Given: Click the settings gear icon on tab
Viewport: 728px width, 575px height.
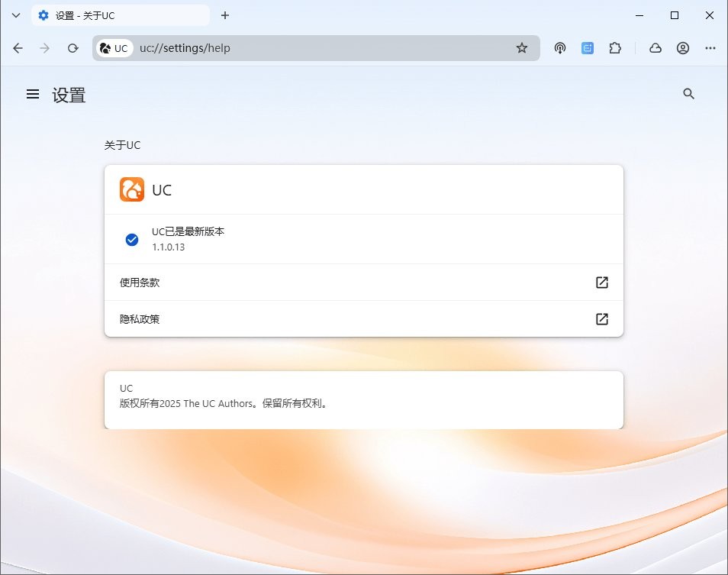Looking at the screenshot, I should 43,15.
